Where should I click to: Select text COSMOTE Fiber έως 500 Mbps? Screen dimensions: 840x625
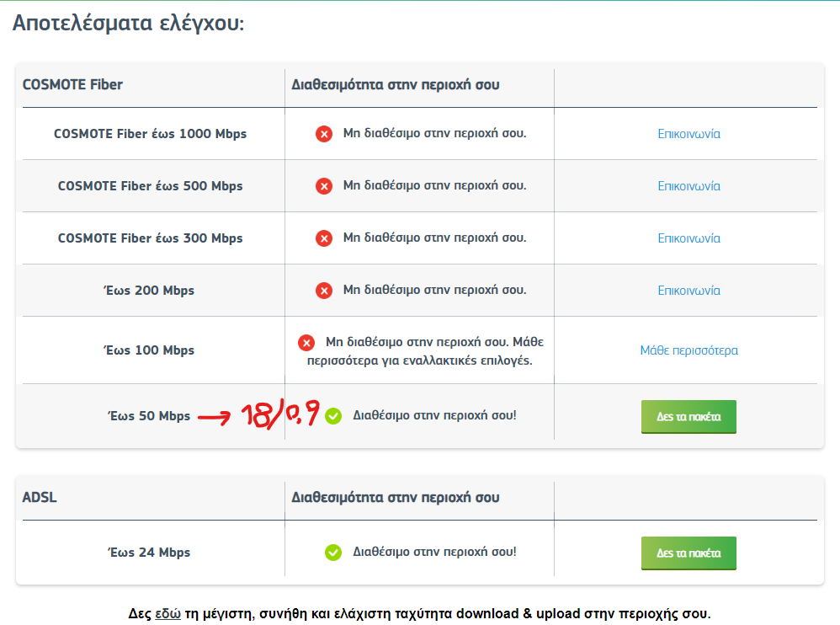point(150,186)
